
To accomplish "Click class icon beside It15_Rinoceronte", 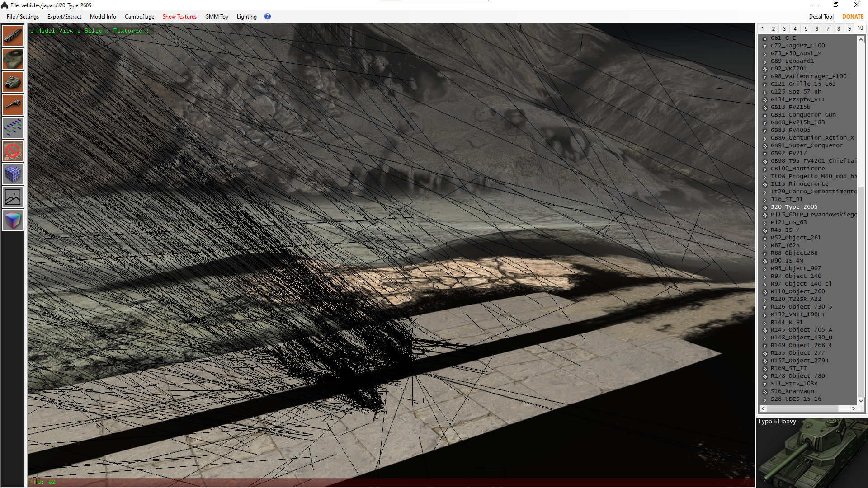I will [765, 184].
